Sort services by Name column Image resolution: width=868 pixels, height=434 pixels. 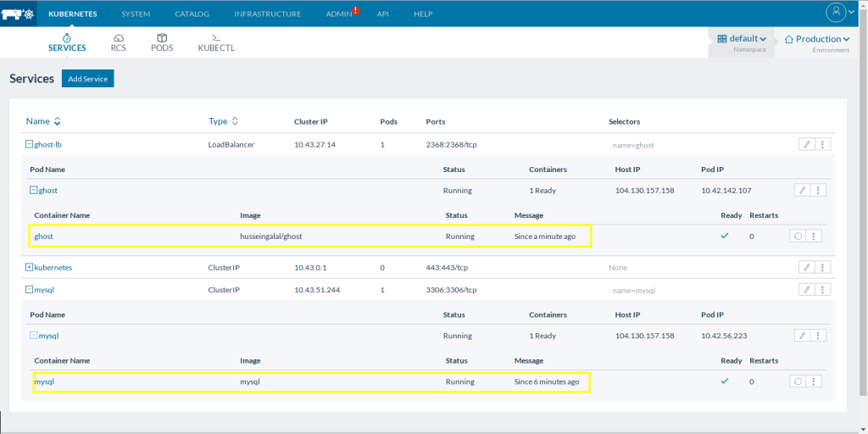pos(43,121)
